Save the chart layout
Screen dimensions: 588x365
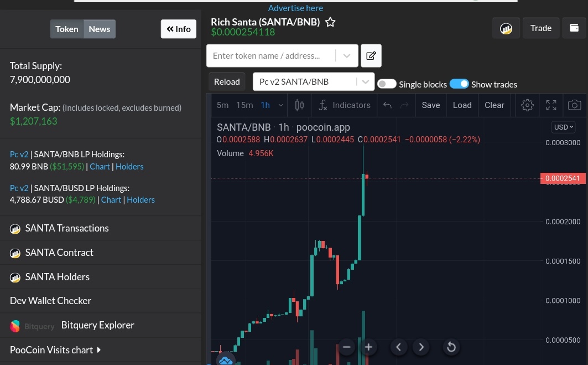coord(431,105)
